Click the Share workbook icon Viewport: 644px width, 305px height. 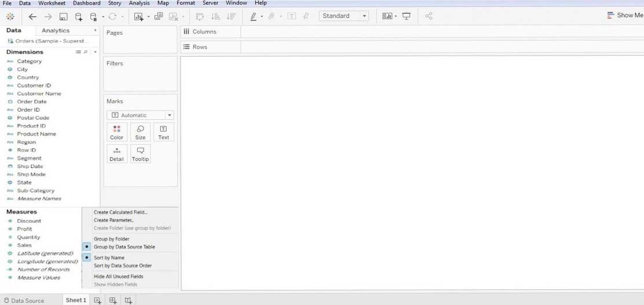click(429, 16)
